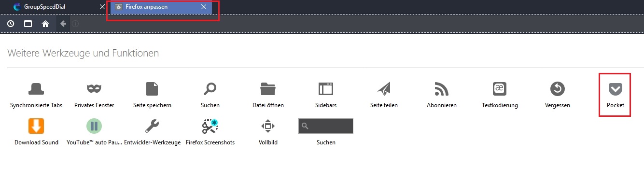Select the Vergessen circular arrow icon
Image resolution: width=644 pixels, height=183 pixels.
(x=558, y=89)
